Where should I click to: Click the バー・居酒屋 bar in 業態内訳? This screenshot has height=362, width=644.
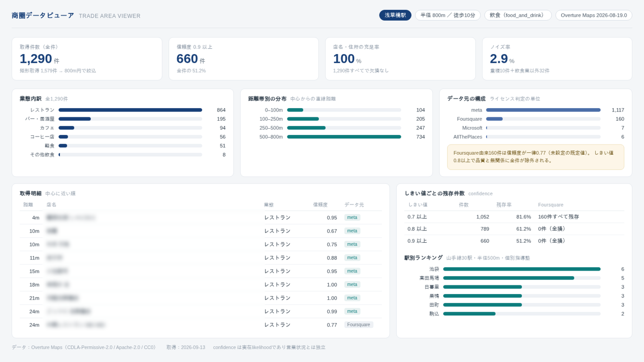pyautogui.click(x=75, y=119)
